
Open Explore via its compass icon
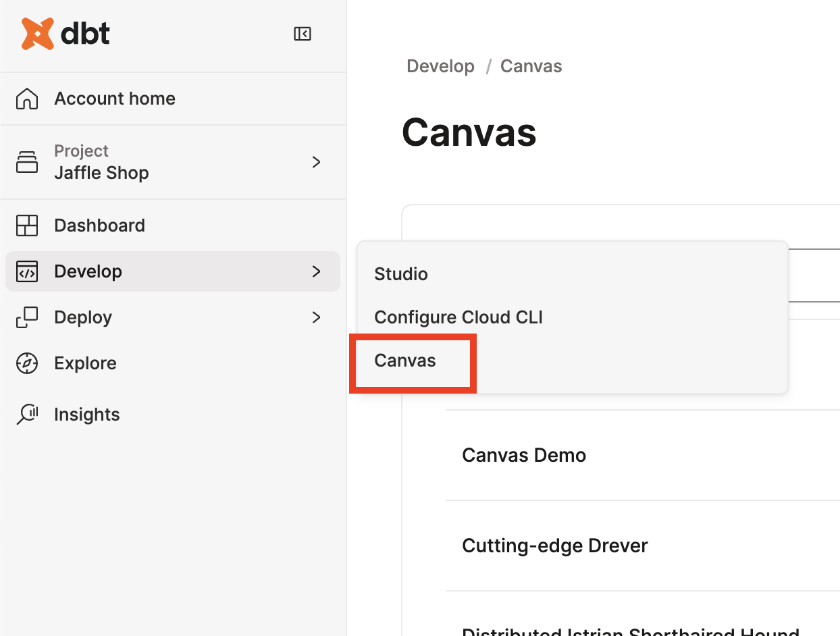(x=27, y=363)
